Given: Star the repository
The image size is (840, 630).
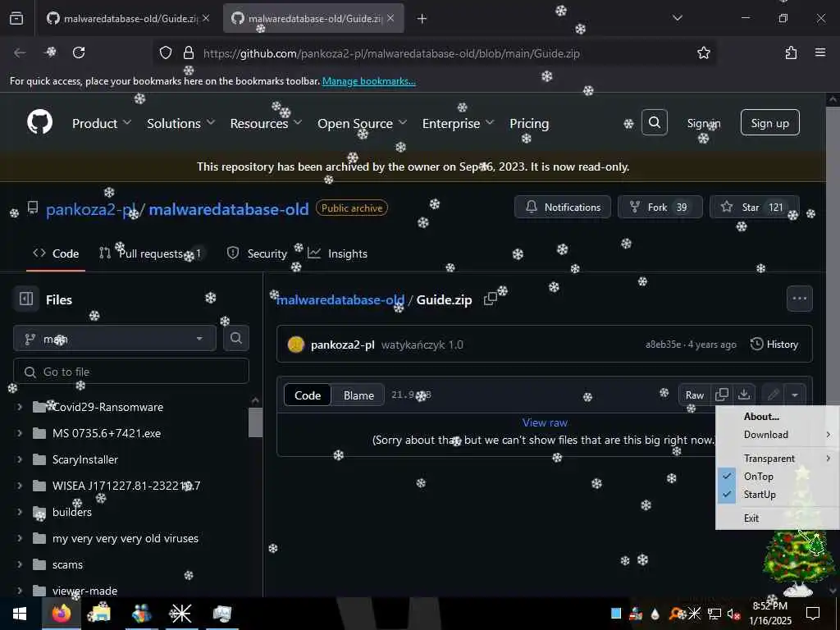Looking at the screenshot, I should [755, 207].
